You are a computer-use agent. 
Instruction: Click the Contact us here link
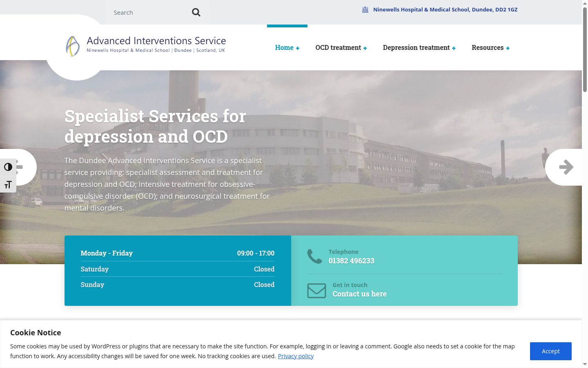click(359, 294)
